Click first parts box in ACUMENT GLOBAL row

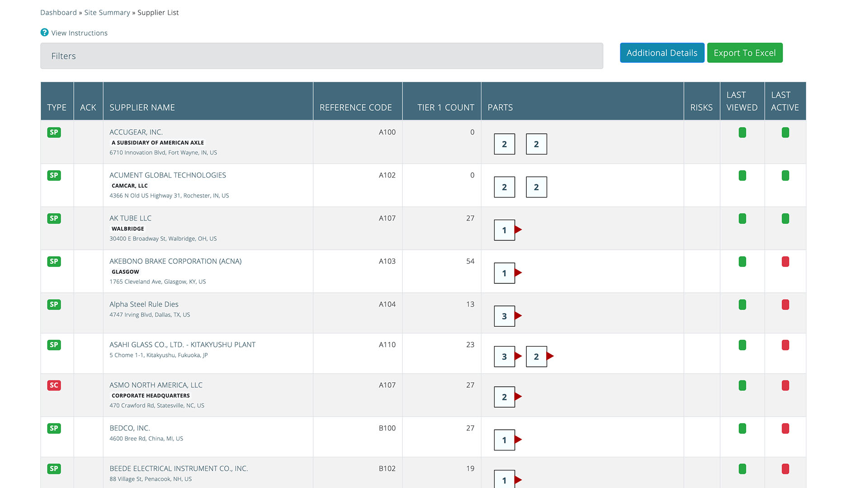504,187
